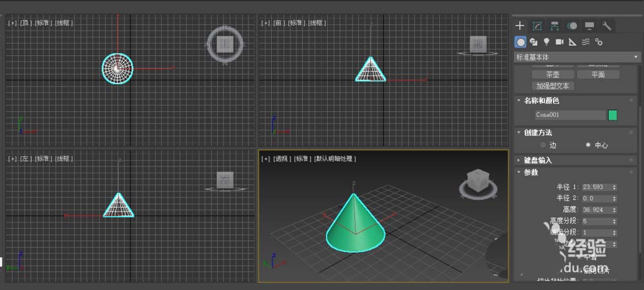Image resolution: width=644 pixels, height=290 pixels.
Task: Click the ViewCube in the Perspective viewport
Action: point(478,179)
